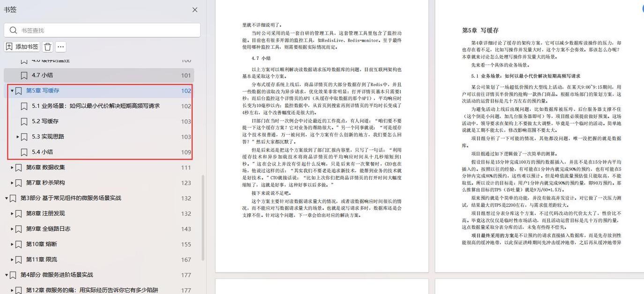
Task: Open bookmark 第8章 注册发现
Action: [45, 213]
